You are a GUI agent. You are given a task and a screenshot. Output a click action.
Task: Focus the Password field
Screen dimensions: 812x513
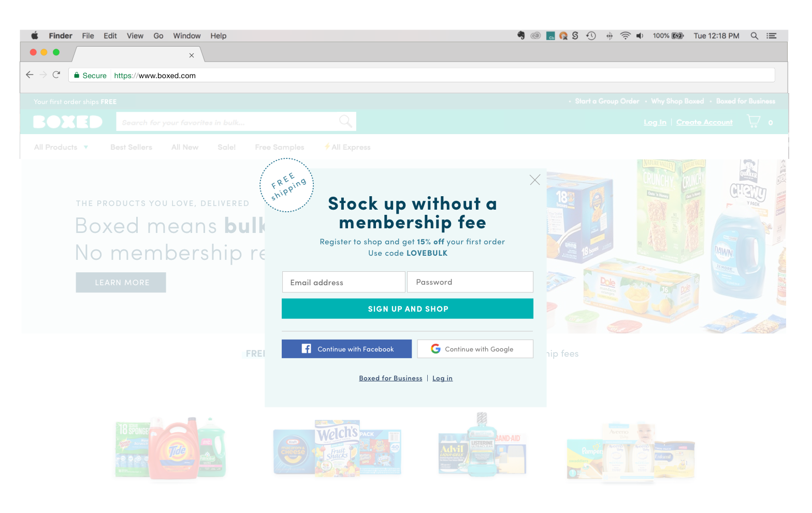(x=470, y=282)
